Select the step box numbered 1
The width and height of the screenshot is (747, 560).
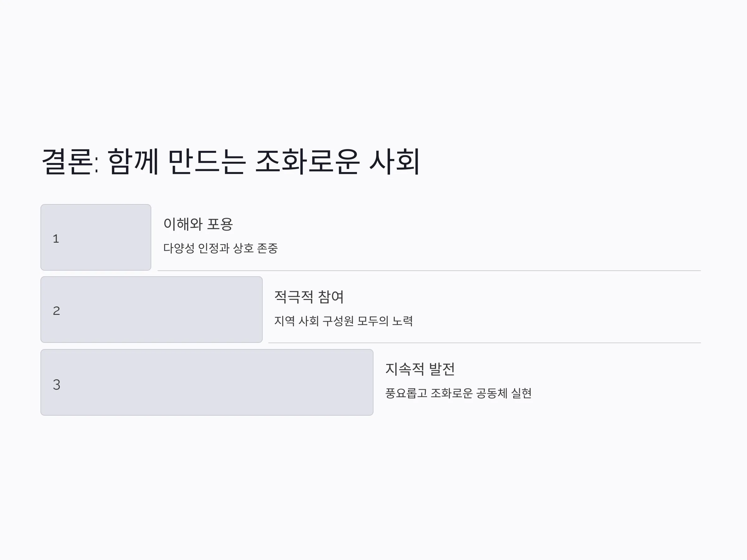[x=96, y=237]
